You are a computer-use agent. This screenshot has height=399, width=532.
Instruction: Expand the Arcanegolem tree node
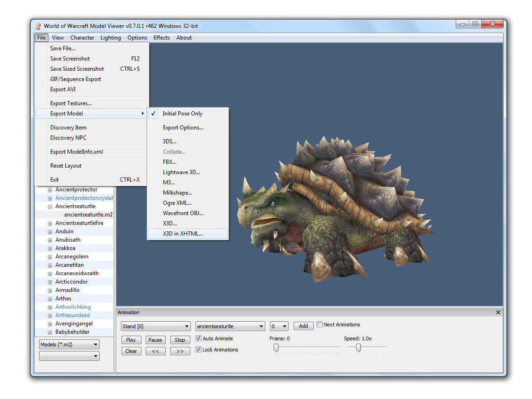coord(50,257)
